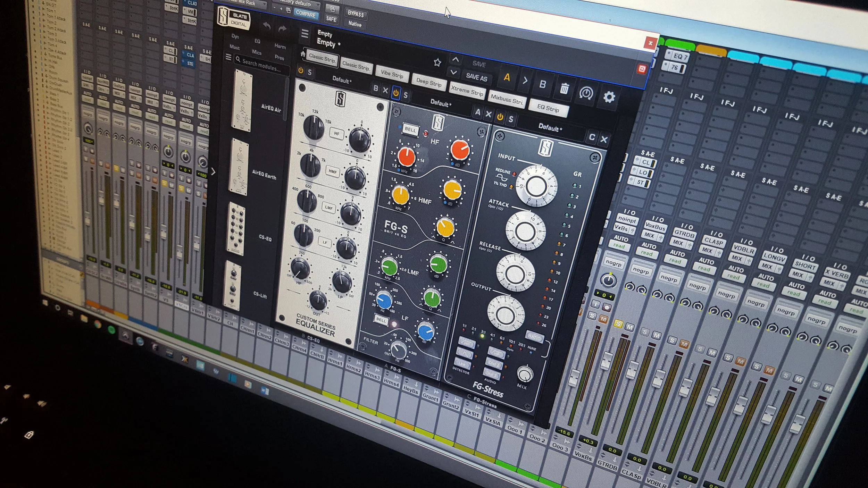Click the SAVE AS button
This screenshot has width=868, height=488.
476,77
